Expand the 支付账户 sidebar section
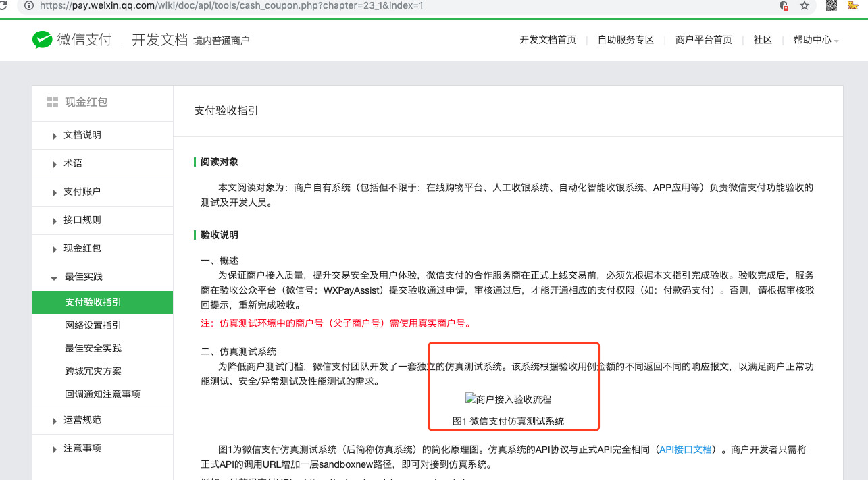868x480 pixels. tap(103, 192)
